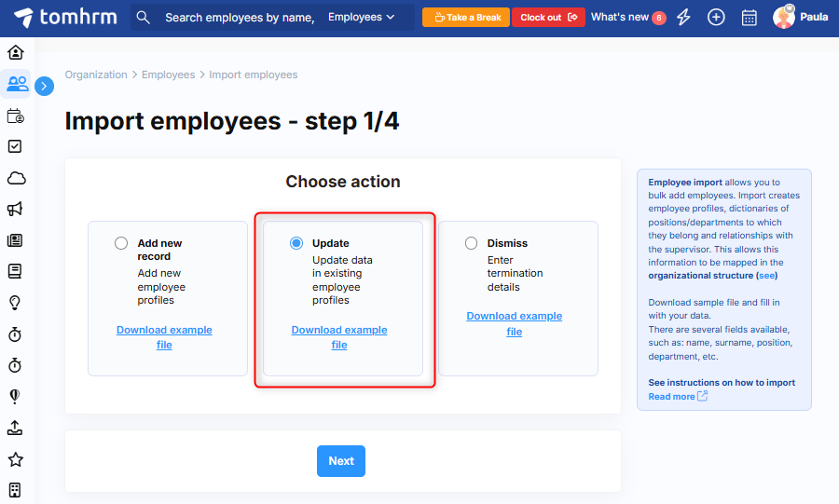
Task: Download example file for the Dismiss action
Action: [514, 323]
